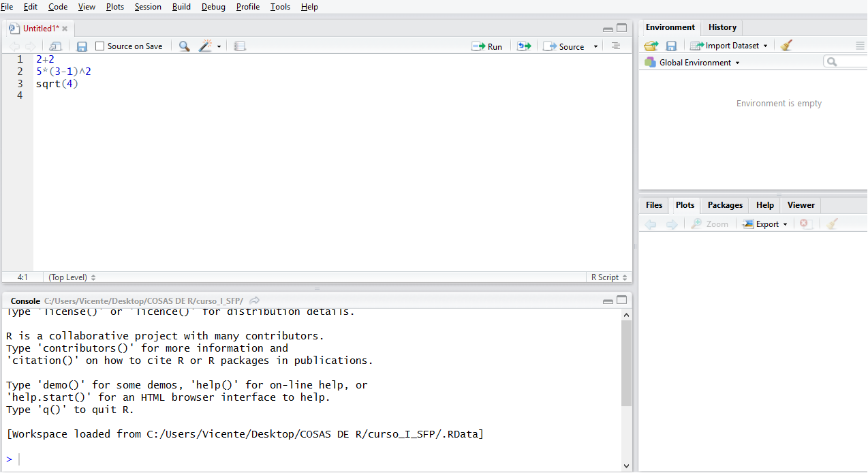Open the View menu
This screenshot has width=868, height=473.
coord(87,7)
